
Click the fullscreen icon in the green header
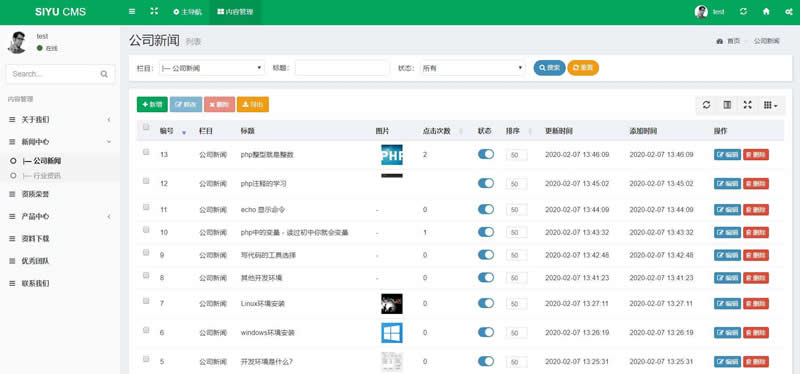154,12
